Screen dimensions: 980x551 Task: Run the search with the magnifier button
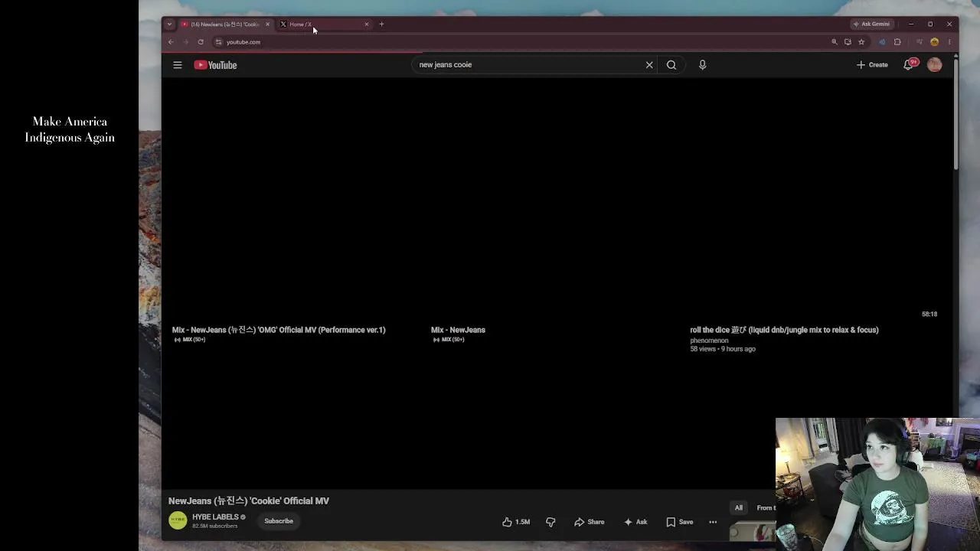coord(671,65)
